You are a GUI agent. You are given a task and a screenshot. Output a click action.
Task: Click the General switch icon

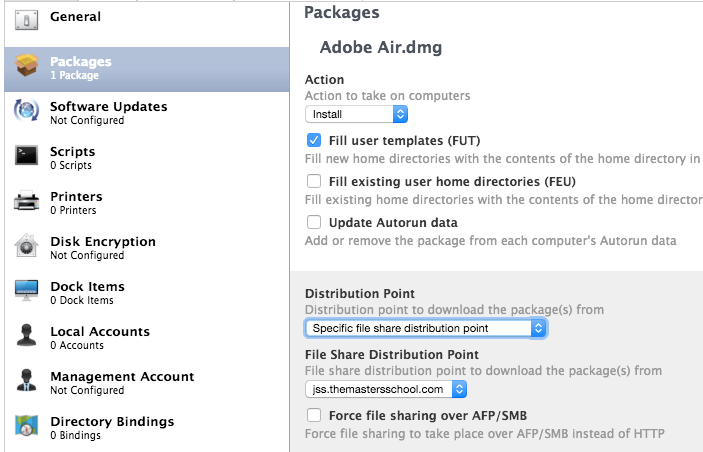click(26, 20)
